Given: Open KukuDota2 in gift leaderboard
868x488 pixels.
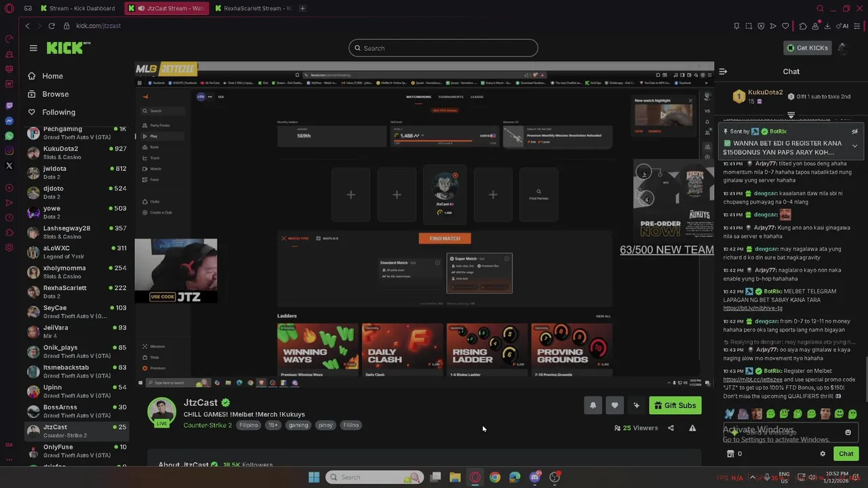Looking at the screenshot, I should click(x=765, y=92).
